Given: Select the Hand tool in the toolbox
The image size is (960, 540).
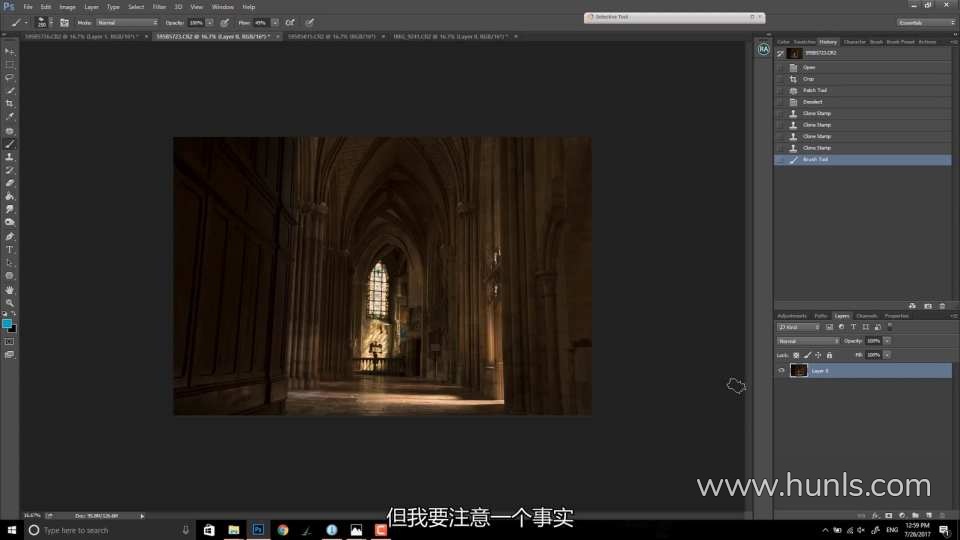Looking at the screenshot, I should pos(10,289).
